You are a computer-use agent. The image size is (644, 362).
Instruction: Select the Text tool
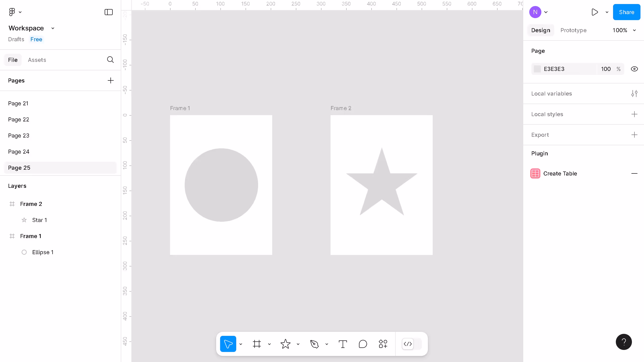(x=343, y=344)
